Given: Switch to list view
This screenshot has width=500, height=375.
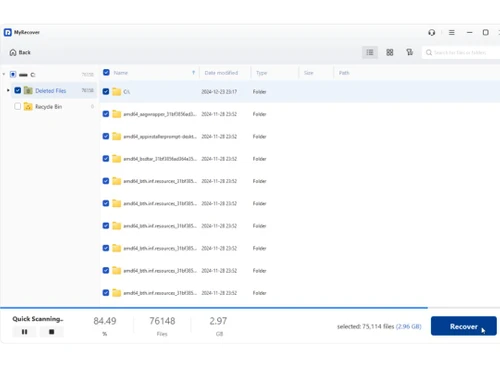Looking at the screenshot, I should pyautogui.click(x=370, y=52).
